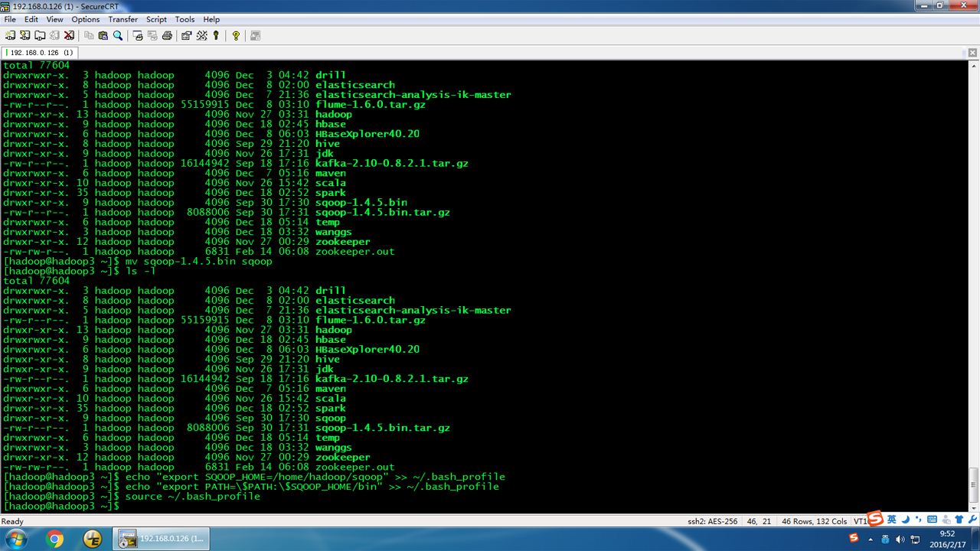Screen dimensions: 980x551
Task: Open Chrome from the taskbar
Action: coord(55,540)
